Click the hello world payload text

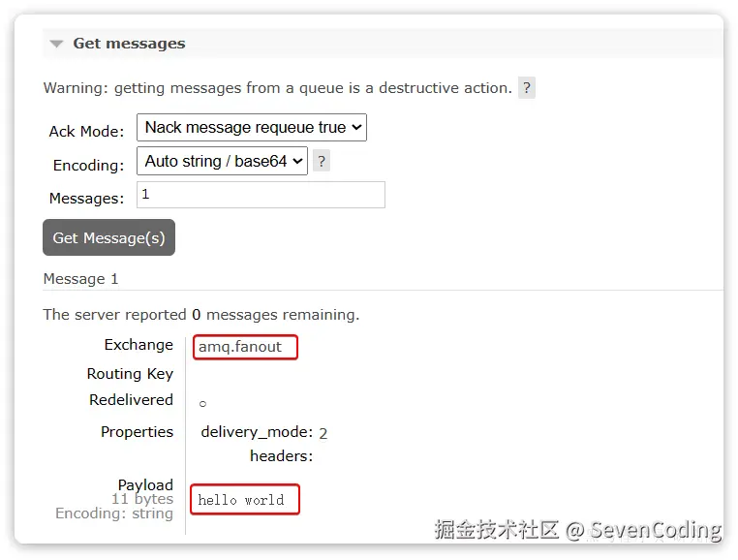[x=241, y=500]
